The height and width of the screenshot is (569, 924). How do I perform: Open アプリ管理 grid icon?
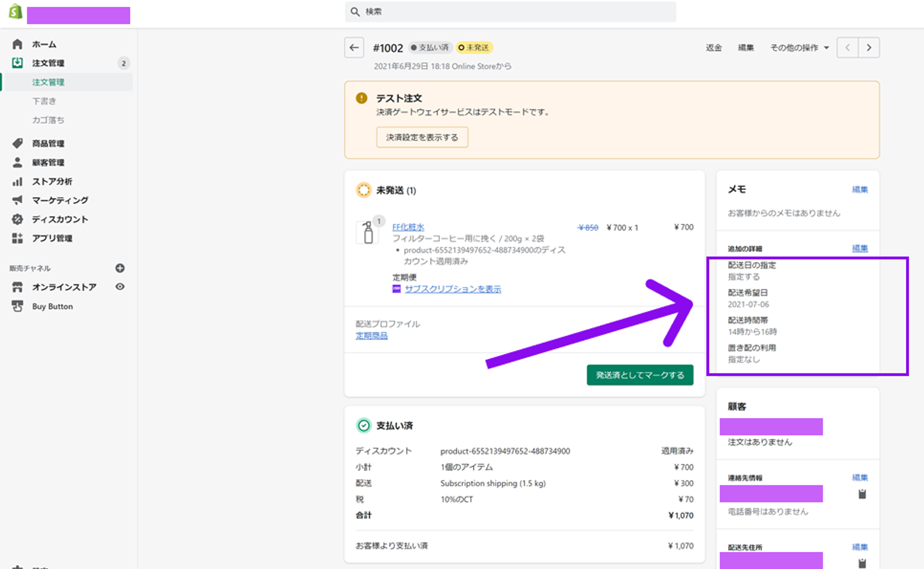click(x=18, y=238)
